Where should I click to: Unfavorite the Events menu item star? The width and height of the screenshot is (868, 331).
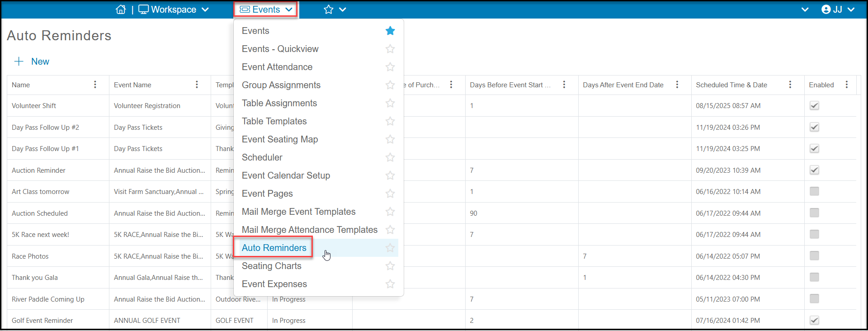(x=390, y=31)
